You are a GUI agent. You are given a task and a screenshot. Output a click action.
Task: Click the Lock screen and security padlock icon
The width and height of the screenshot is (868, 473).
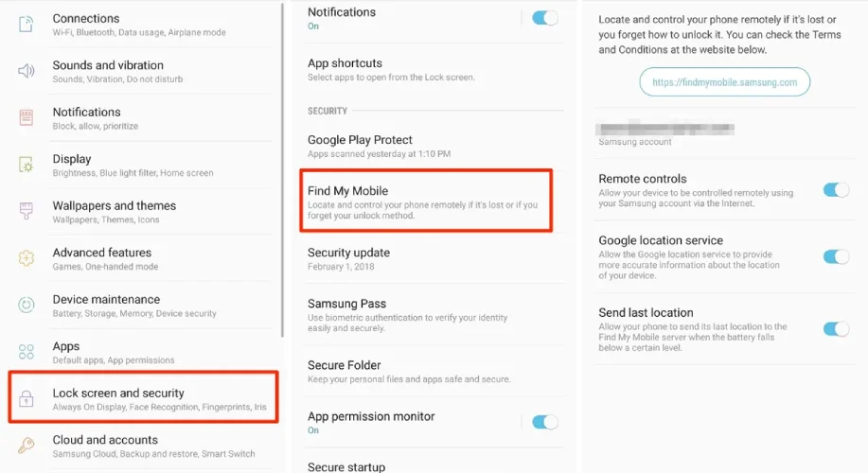26,399
